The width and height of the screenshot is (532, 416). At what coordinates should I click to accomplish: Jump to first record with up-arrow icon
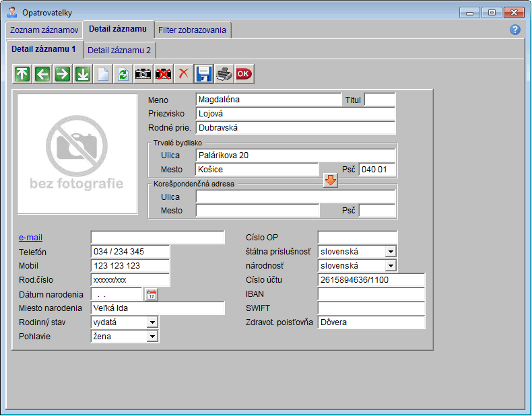(22, 74)
